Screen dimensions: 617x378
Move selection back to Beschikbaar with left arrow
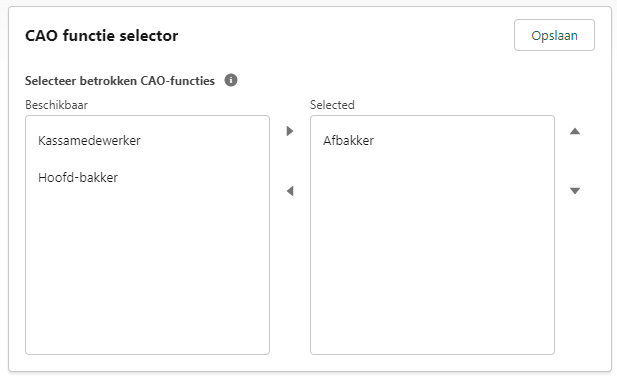click(x=290, y=191)
